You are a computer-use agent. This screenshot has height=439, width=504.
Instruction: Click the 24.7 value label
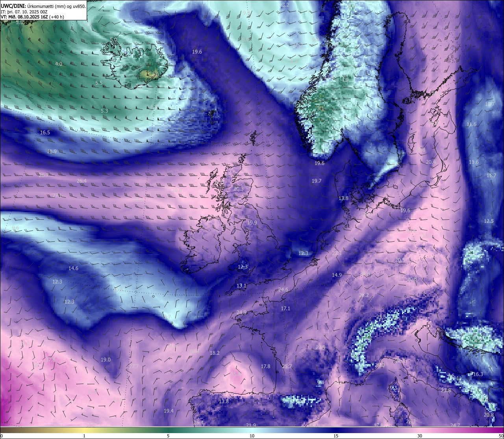coord(455,425)
